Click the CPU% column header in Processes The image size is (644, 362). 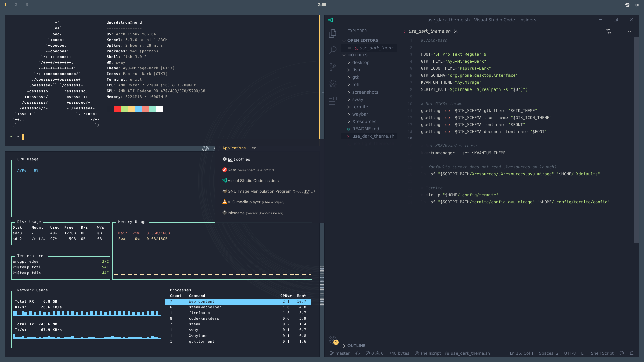(286, 296)
